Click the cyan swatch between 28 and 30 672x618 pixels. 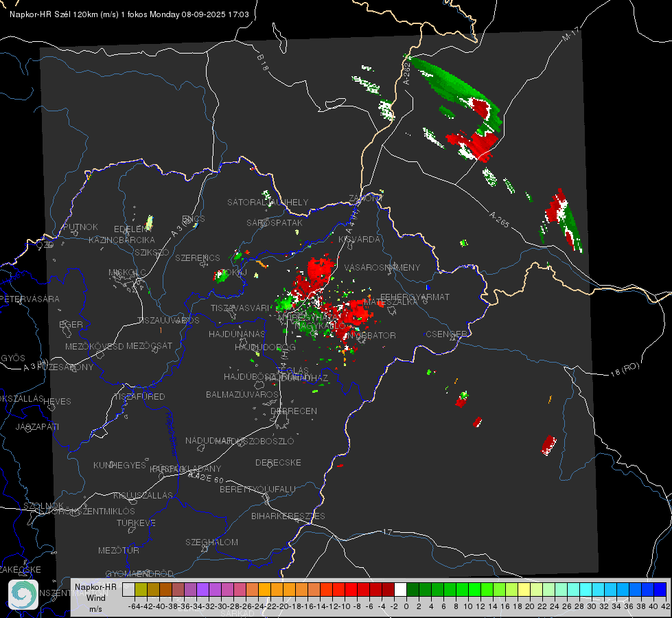(586, 590)
